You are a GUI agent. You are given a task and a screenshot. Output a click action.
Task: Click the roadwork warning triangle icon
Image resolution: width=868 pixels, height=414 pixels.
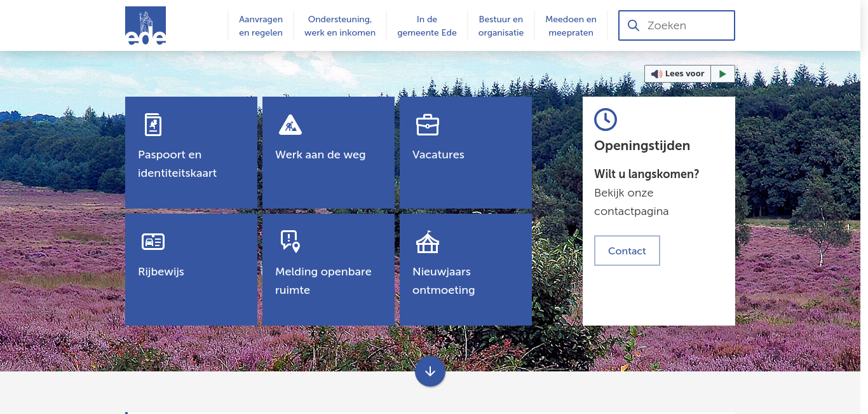click(290, 125)
